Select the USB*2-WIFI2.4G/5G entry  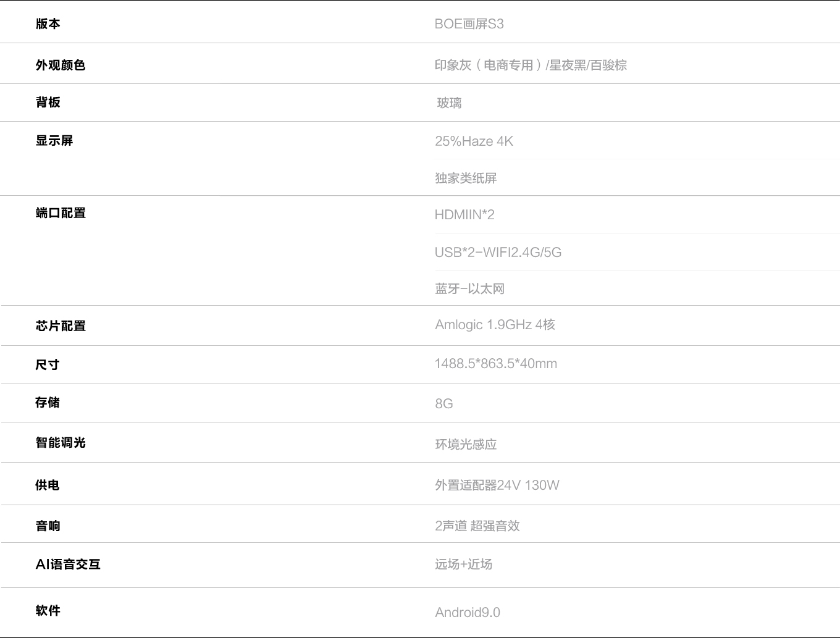pyautogui.click(x=498, y=252)
